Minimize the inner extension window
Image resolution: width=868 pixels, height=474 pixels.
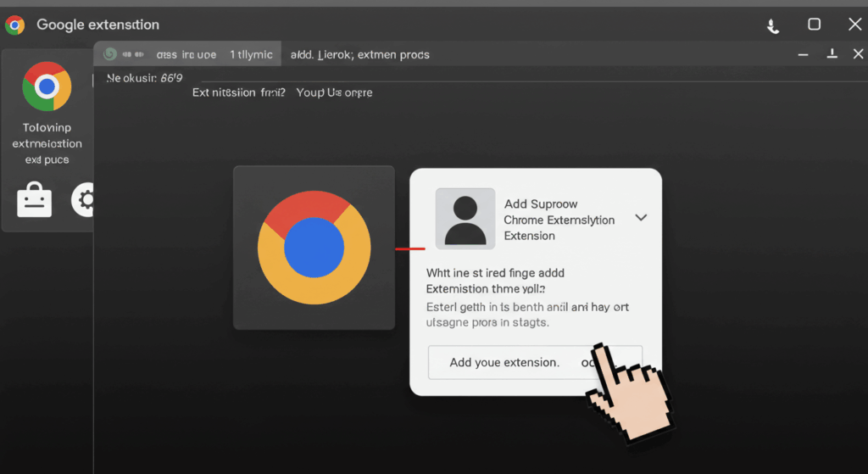(x=804, y=54)
